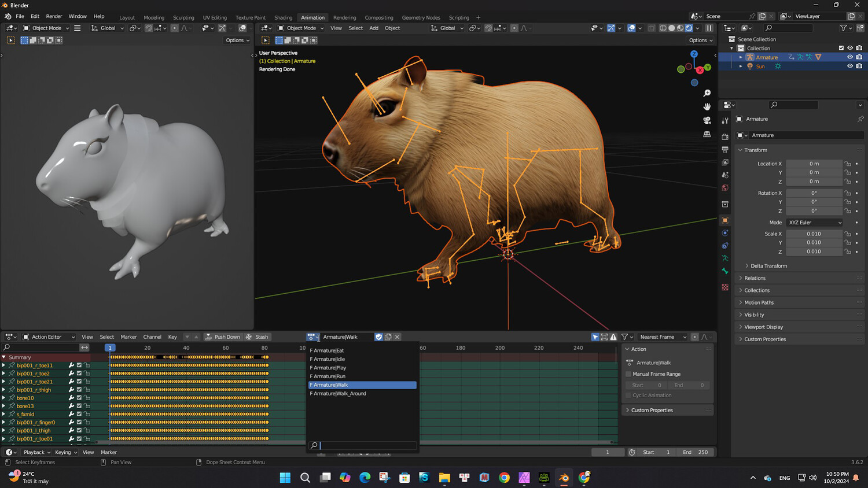This screenshot has height=488, width=868.
Task: Uncheck the Collection exclude checkbox in outliner
Action: coord(841,49)
